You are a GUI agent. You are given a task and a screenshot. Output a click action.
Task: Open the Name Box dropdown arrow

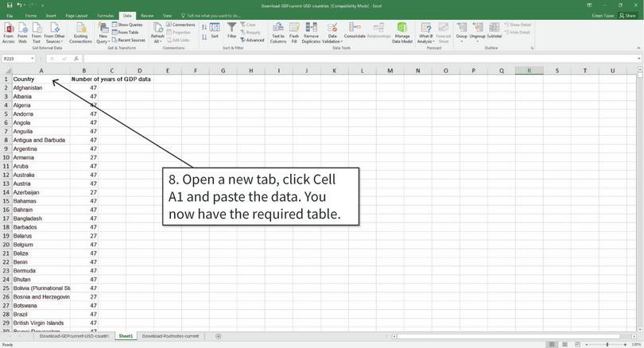33,59
